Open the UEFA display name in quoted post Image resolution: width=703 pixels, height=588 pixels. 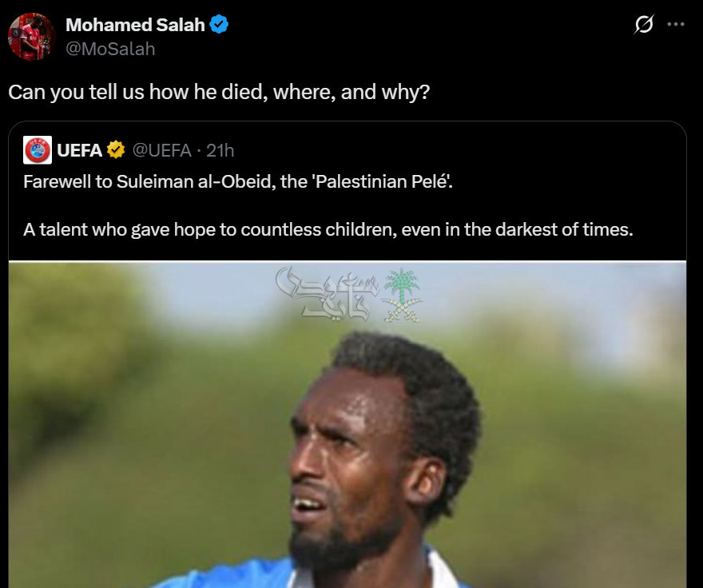(79, 150)
